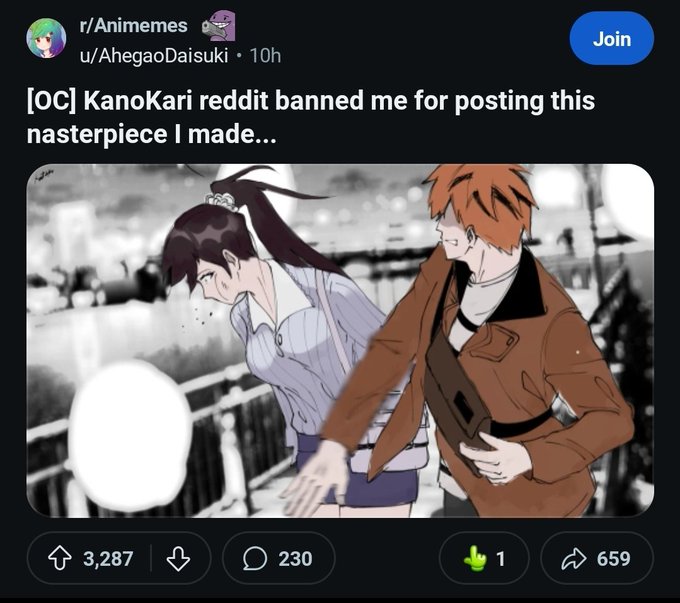Open the post title text

[x=311, y=117]
